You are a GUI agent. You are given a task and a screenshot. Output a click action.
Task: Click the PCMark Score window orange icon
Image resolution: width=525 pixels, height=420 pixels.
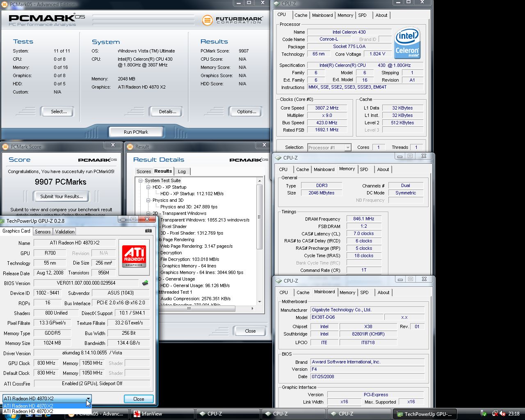pos(5,146)
